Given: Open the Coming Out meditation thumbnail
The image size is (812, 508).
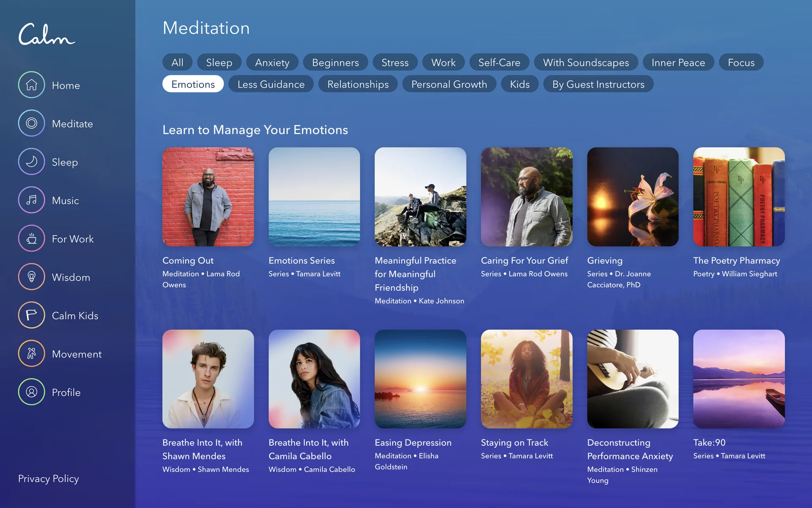Looking at the screenshot, I should point(208,197).
